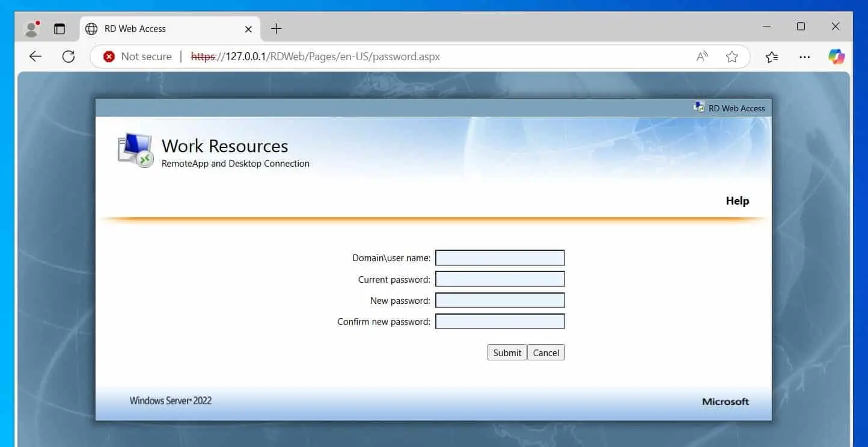
Task: Go back with the back arrow
Action: click(x=35, y=56)
